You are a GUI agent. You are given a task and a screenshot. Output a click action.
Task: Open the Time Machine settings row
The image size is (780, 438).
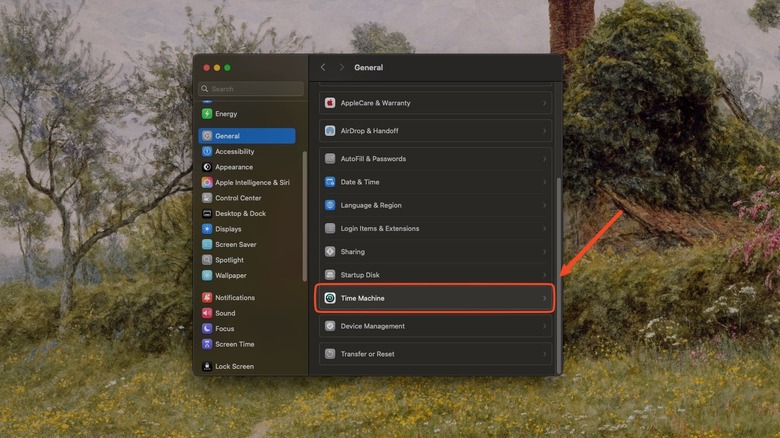435,298
